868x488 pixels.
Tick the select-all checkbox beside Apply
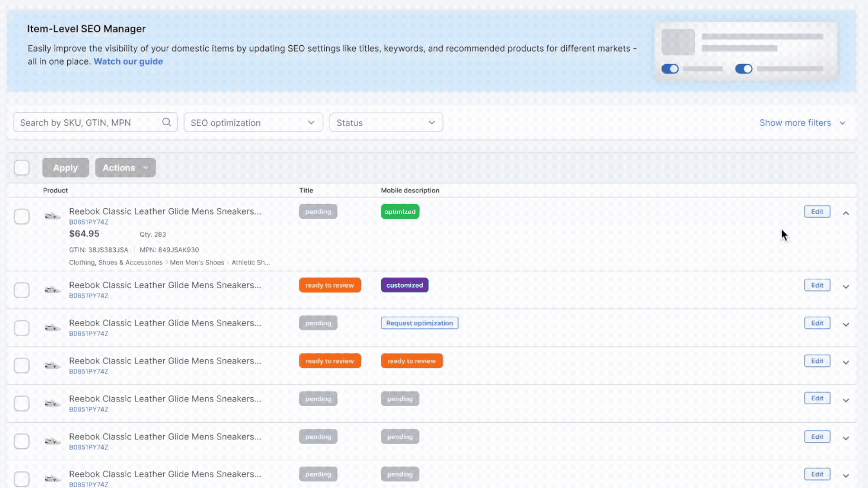click(22, 168)
